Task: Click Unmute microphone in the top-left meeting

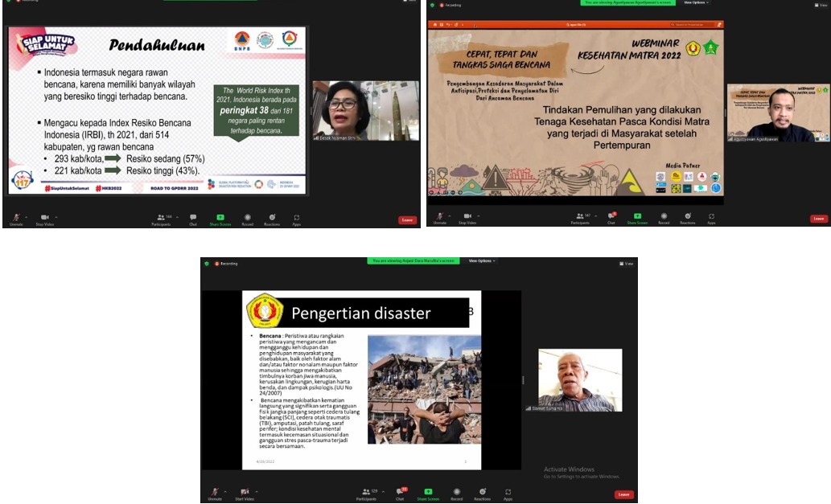Action: click(14, 216)
